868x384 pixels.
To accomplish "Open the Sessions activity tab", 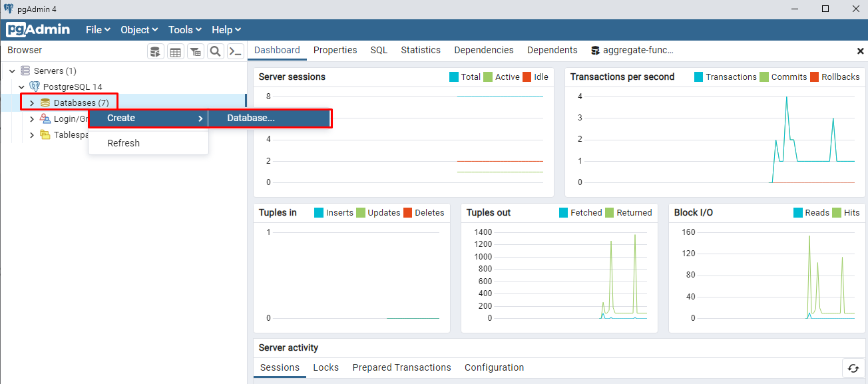I will pyautogui.click(x=280, y=367).
